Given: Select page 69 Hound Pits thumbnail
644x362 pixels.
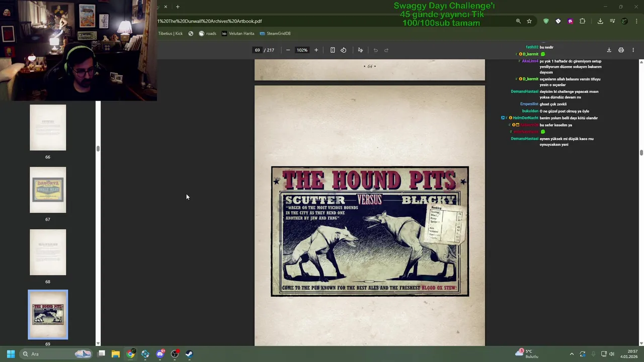Looking at the screenshot, I should 48,315.
